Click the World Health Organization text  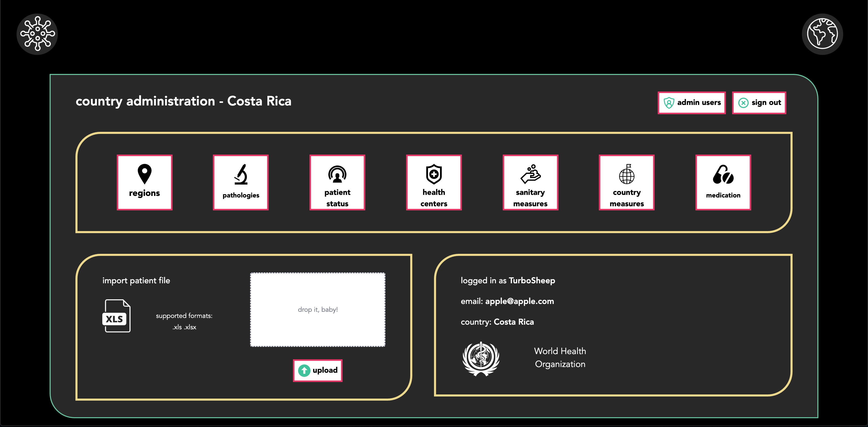pos(560,357)
